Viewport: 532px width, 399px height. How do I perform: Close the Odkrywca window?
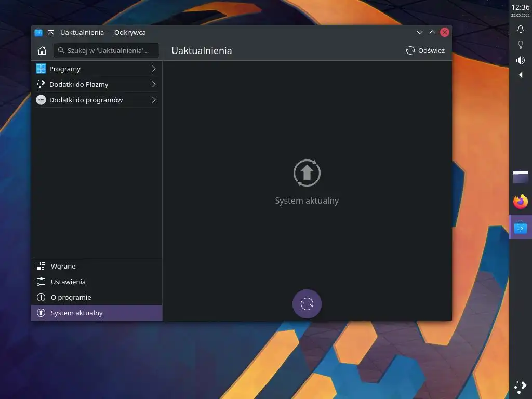445,32
